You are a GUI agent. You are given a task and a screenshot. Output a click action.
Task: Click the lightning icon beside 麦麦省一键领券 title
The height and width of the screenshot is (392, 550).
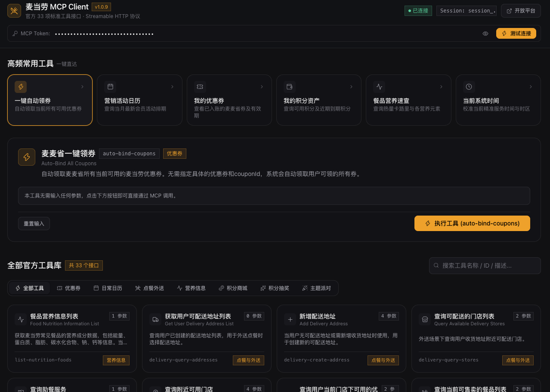point(27,157)
